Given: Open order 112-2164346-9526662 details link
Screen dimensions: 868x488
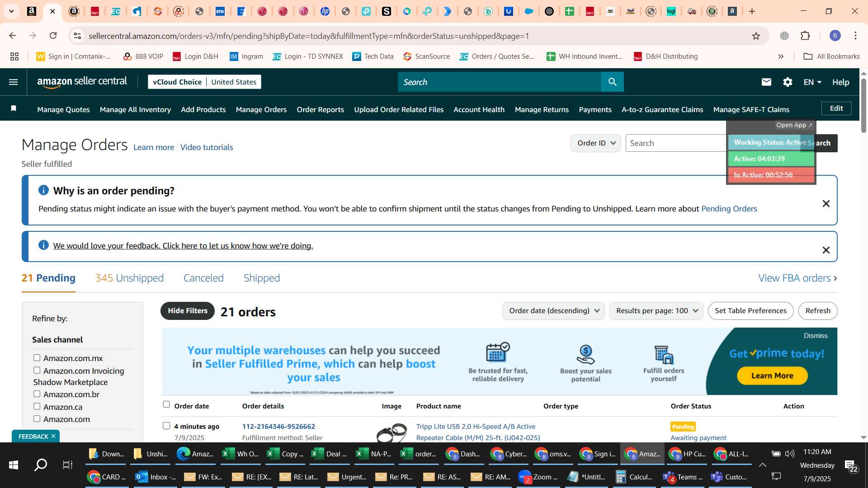Looking at the screenshot, I should click(278, 426).
